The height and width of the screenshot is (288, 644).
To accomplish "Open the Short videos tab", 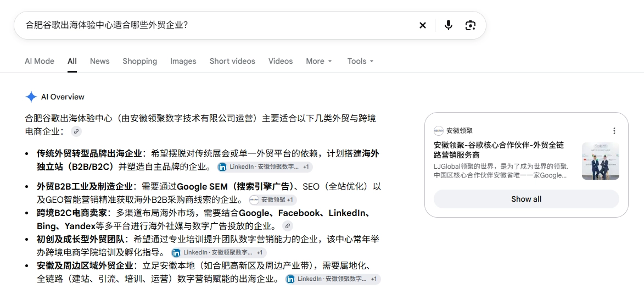I will [232, 62].
